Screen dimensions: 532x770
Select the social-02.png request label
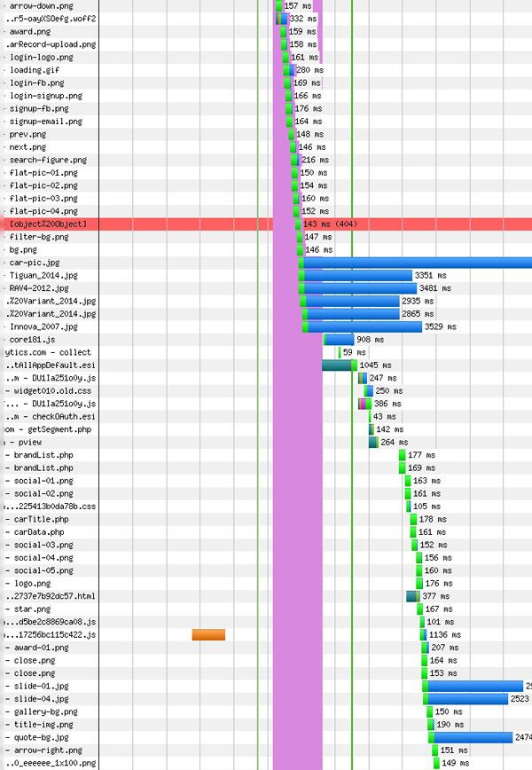click(x=39, y=493)
